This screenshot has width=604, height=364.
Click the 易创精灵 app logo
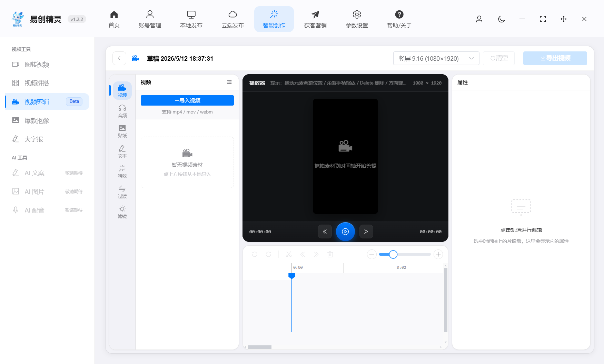[x=18, y=19]
